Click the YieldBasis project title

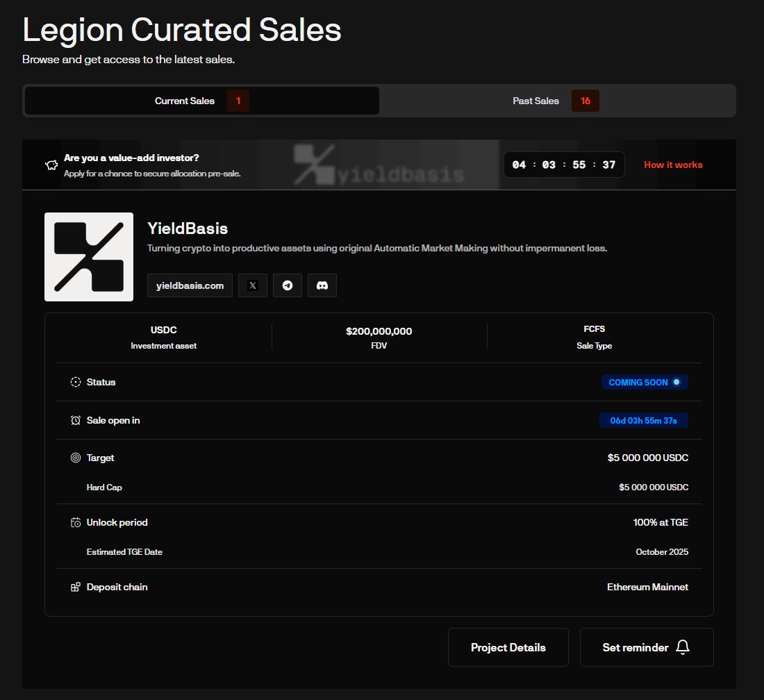click(x=188, y=228)
